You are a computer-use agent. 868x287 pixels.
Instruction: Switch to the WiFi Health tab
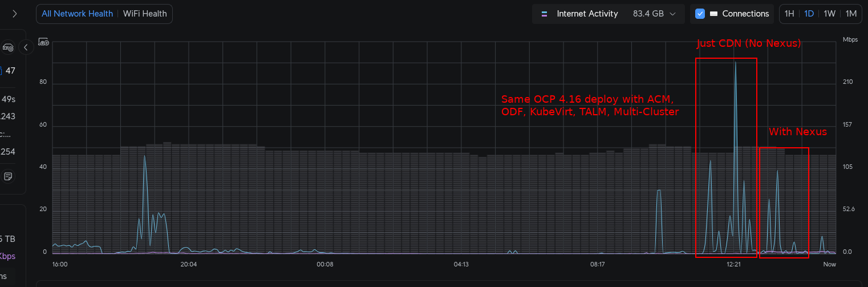tap(145, 14)
